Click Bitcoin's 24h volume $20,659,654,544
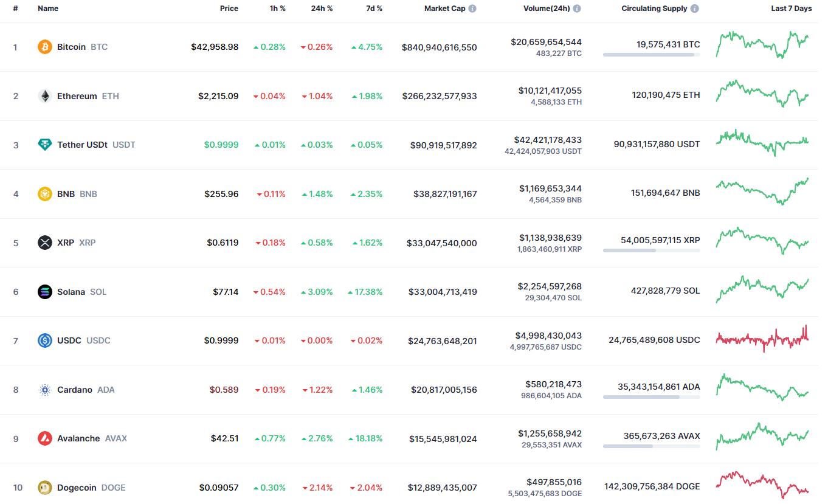 546,42
